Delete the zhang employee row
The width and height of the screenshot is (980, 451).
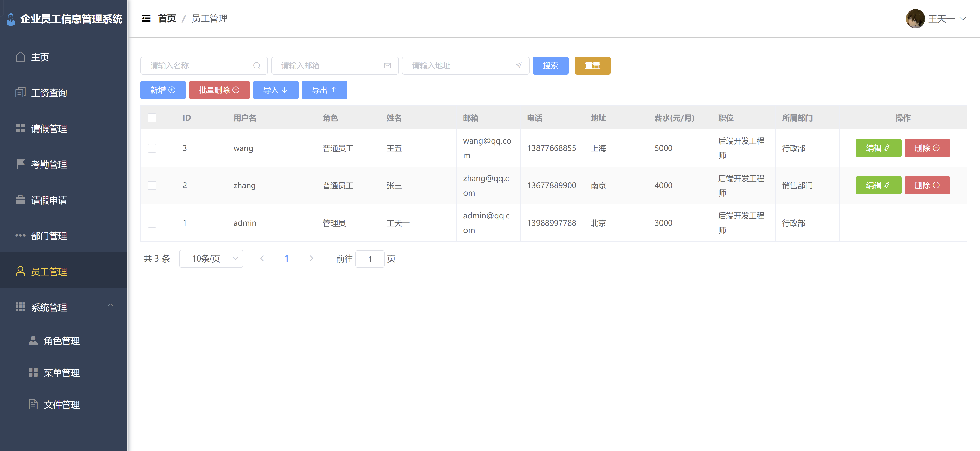pos(927,185)
